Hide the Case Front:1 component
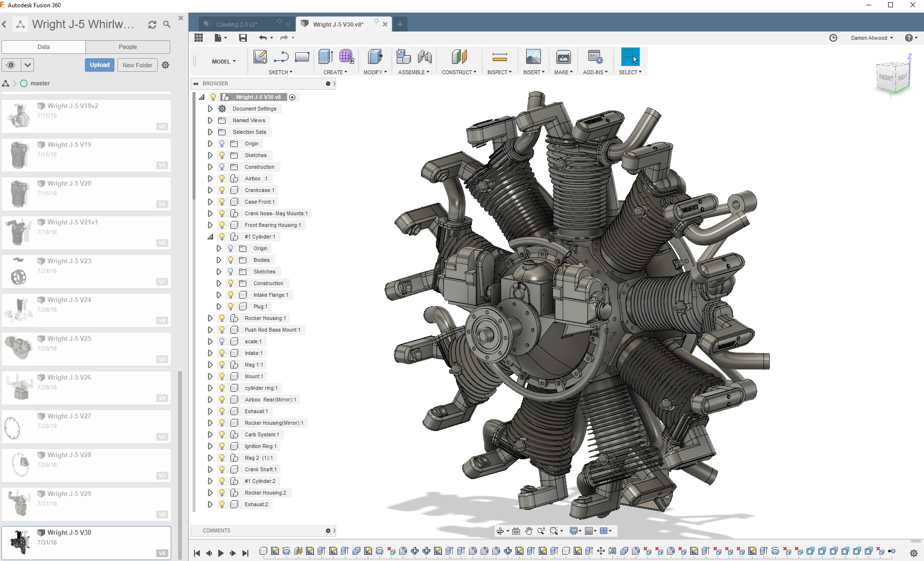Image resolution: width=924 pixels, height=561 pixels. point(222,202)
